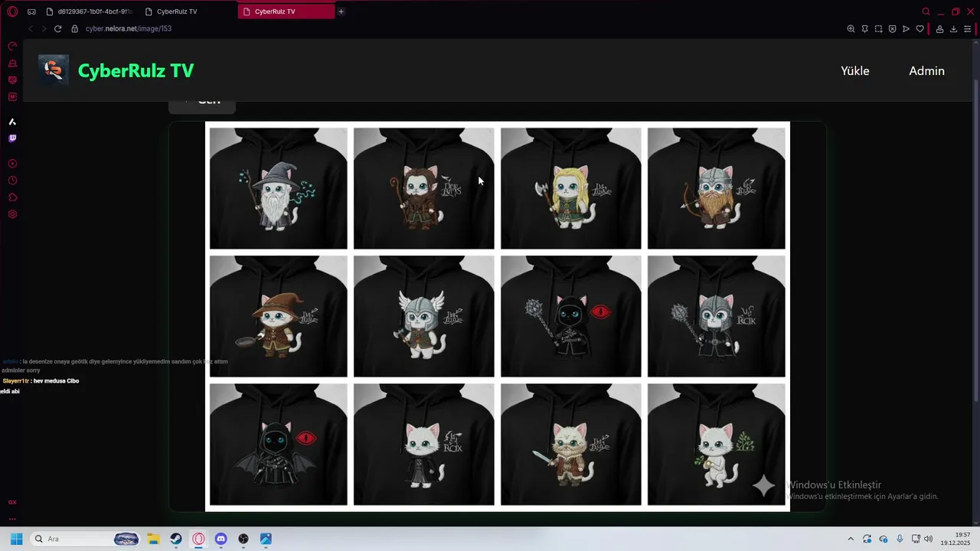
Task: Open the ad blocker shield icon
Action: click(892, 28)
